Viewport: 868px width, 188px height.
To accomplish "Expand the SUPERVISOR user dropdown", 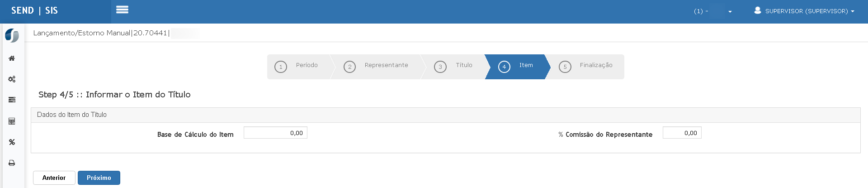I will click(804, 11).
